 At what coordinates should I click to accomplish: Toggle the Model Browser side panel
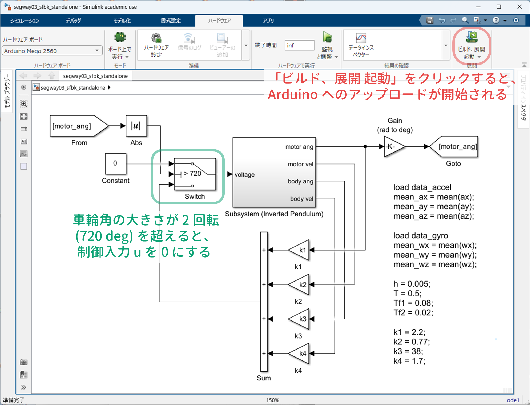pyautogui.click(x=7, y=91)
